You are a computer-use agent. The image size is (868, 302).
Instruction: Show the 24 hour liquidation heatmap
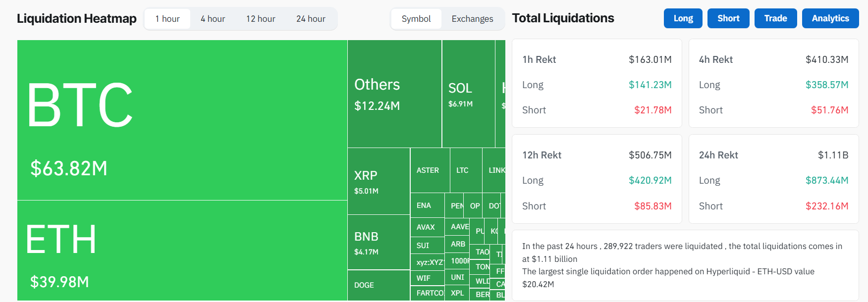click(x=311, y=19)
